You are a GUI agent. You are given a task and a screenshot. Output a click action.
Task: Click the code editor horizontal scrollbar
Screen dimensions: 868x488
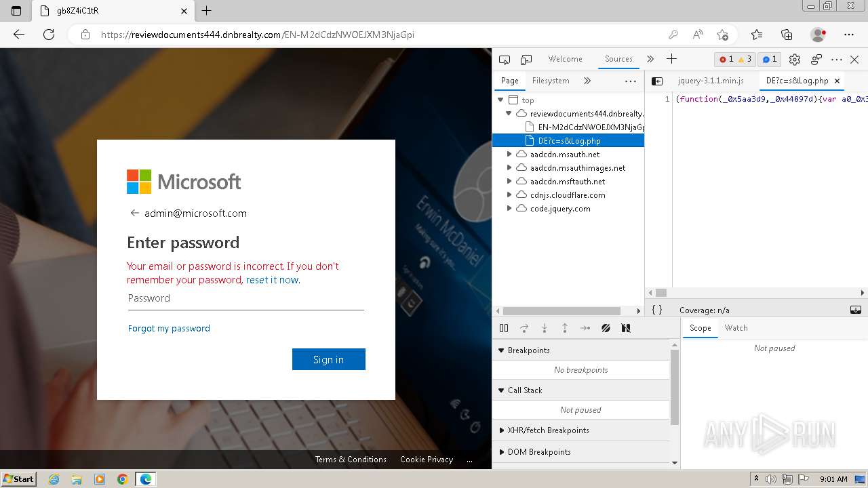coord(660,293)
